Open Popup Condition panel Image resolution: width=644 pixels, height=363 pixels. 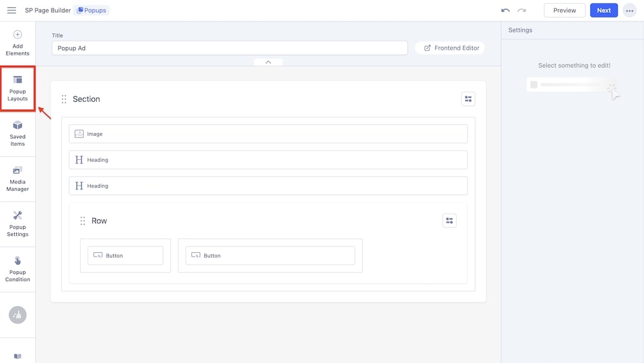[x=17, y=269]
